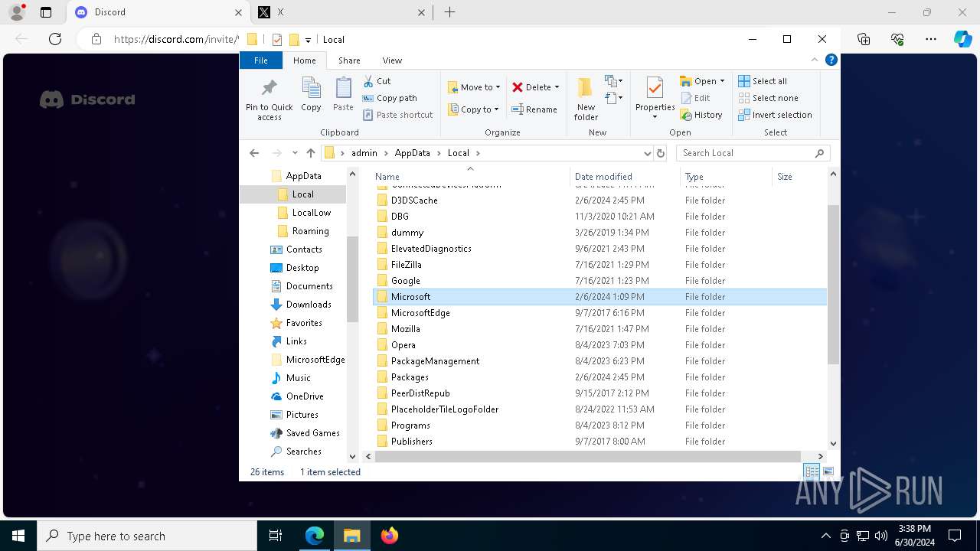This screenshot has width=980, height=551.
Task: Switch to Details view icon in status bar
Action: [812, 472]
